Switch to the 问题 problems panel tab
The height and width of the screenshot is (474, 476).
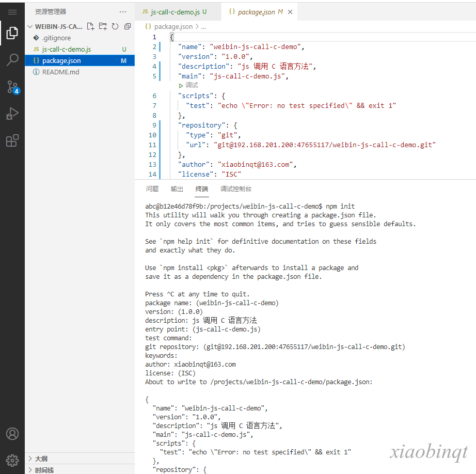pos(152,189)
